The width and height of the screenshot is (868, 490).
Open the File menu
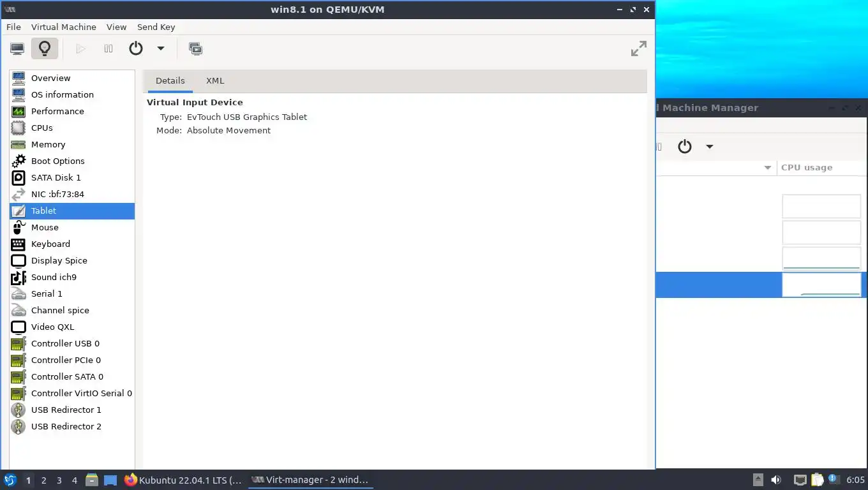[x=13, y=27]
